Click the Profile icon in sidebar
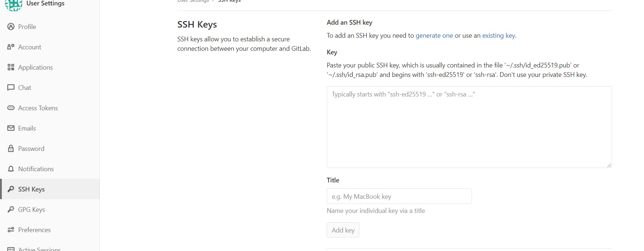This screenshot has height=251, width=644. [x=11, y=26]
